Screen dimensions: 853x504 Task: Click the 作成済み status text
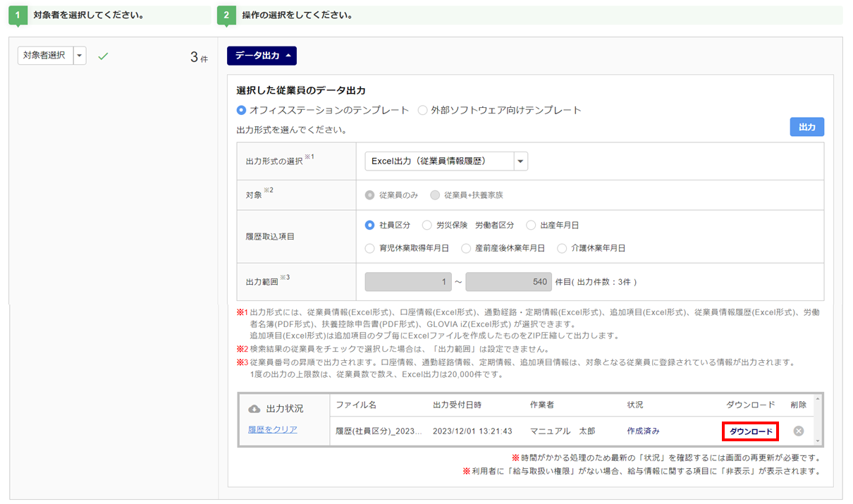644,431
